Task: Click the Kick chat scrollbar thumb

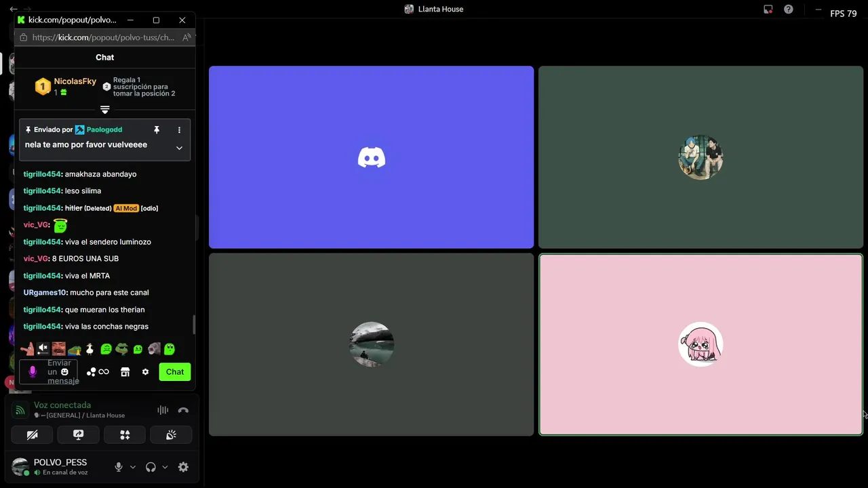Action: 194,325
